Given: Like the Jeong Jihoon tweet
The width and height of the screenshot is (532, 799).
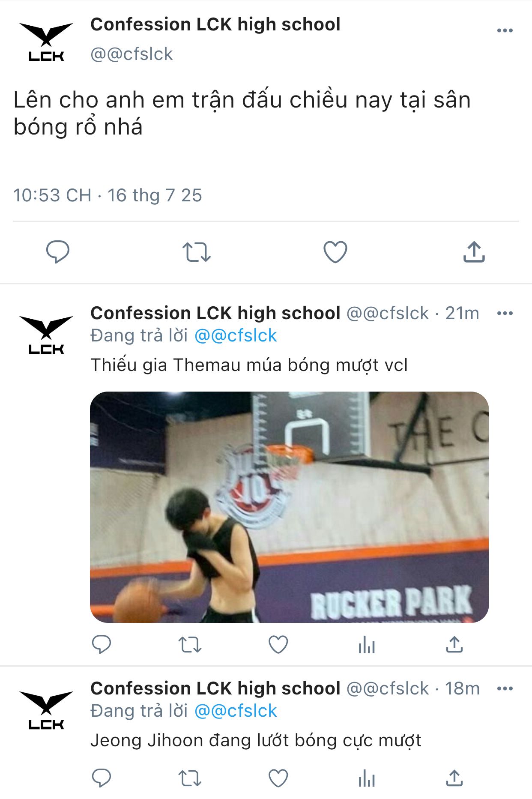Looking at the screenshot, I should point(278,778).
